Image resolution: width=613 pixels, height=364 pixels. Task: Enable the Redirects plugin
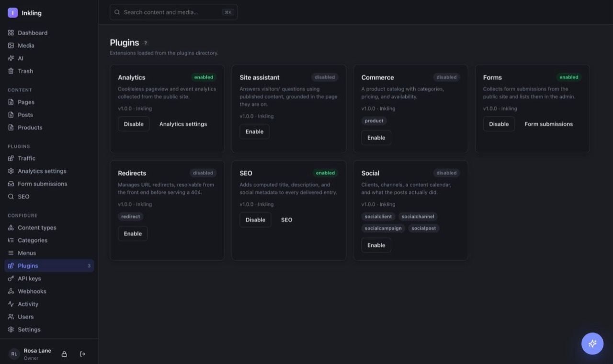(x=133, y=234)
